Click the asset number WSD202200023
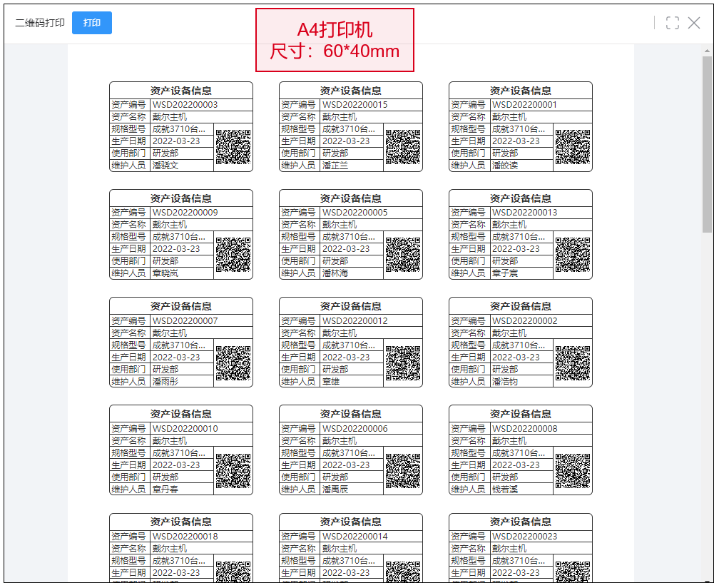 524,537
